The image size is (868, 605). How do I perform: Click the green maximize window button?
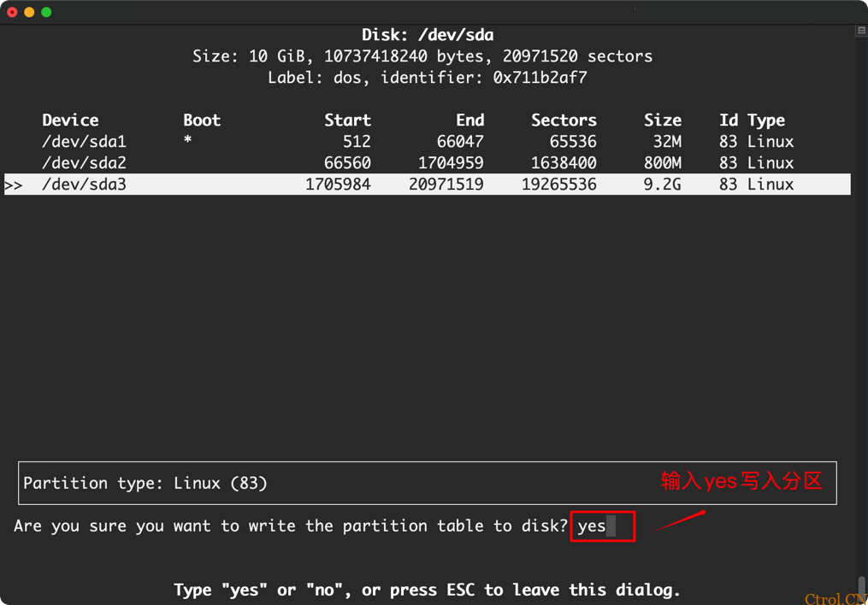[46, 12]
